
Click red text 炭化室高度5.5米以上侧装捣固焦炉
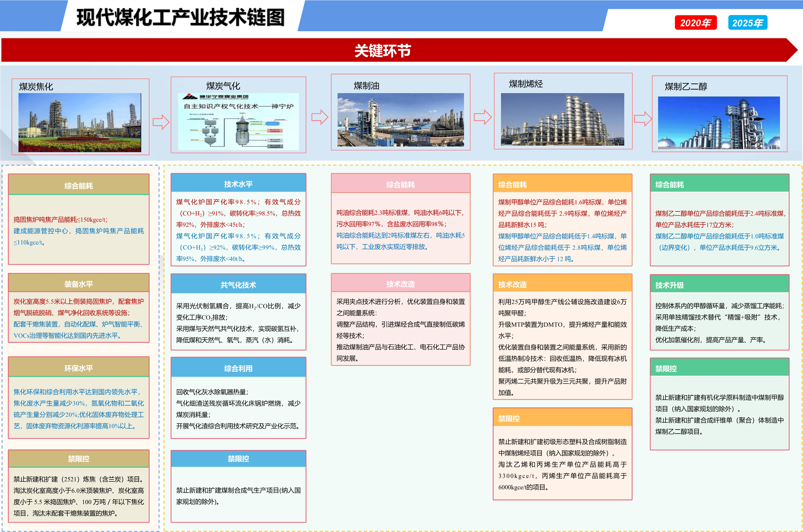tap(63, 301)
